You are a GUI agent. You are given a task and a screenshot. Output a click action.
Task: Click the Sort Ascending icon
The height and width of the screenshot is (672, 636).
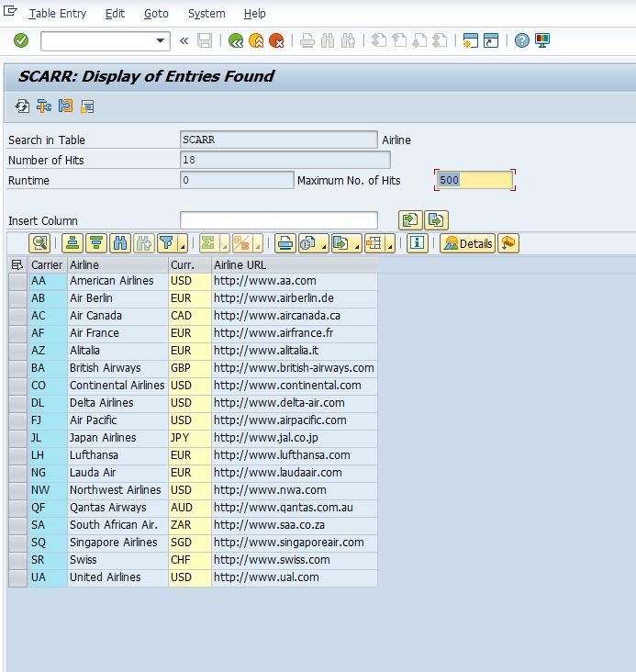(73, 243)
